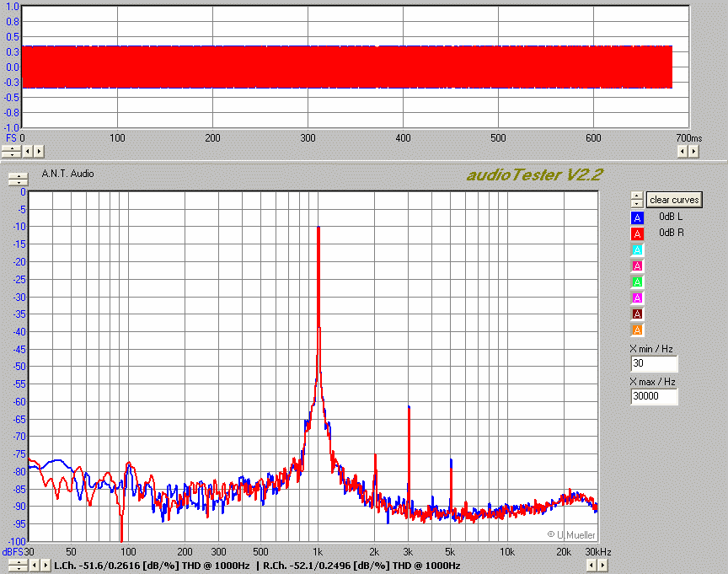The image size is (728, 574).
Task: Select the blue 0dB L curve swatch
Action: point(638,217)
